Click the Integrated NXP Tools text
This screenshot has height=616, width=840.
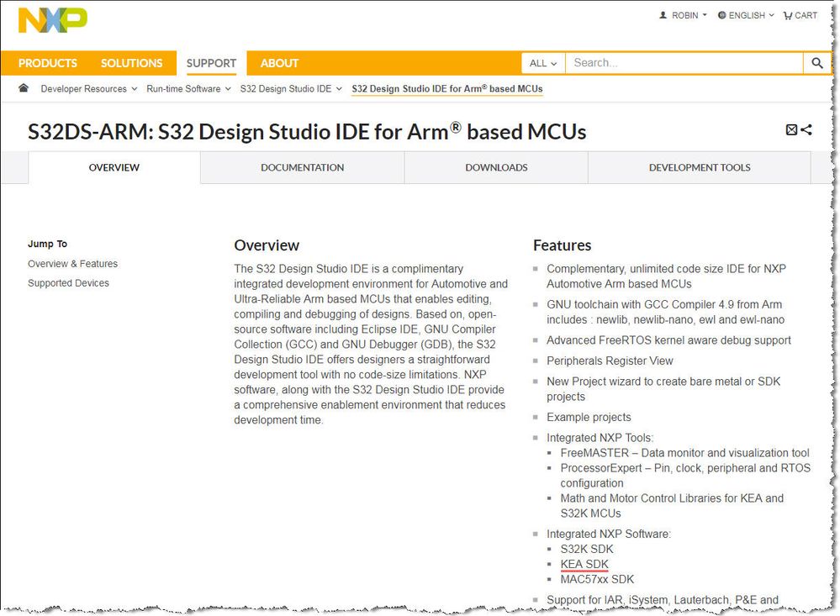[x=600, y=438]
